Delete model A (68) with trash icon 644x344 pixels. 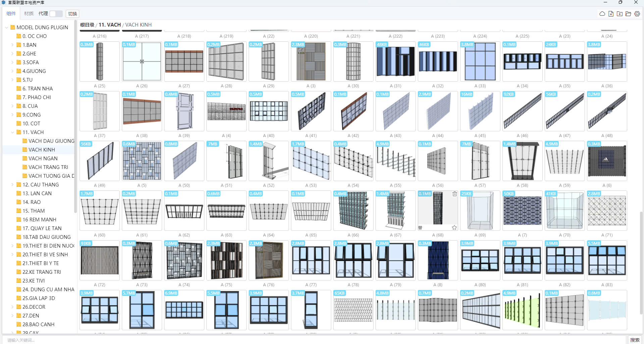454,194
